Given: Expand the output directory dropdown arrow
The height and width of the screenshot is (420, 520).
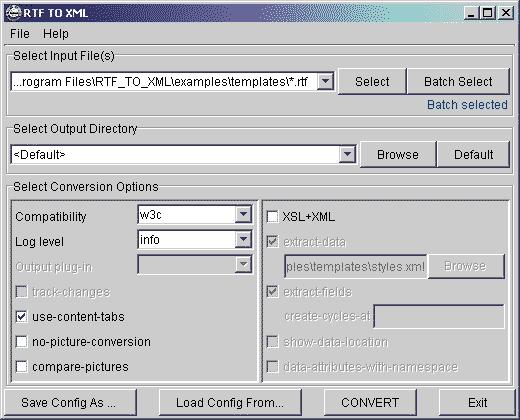Looking at the screenshot, I should [347, 154].
